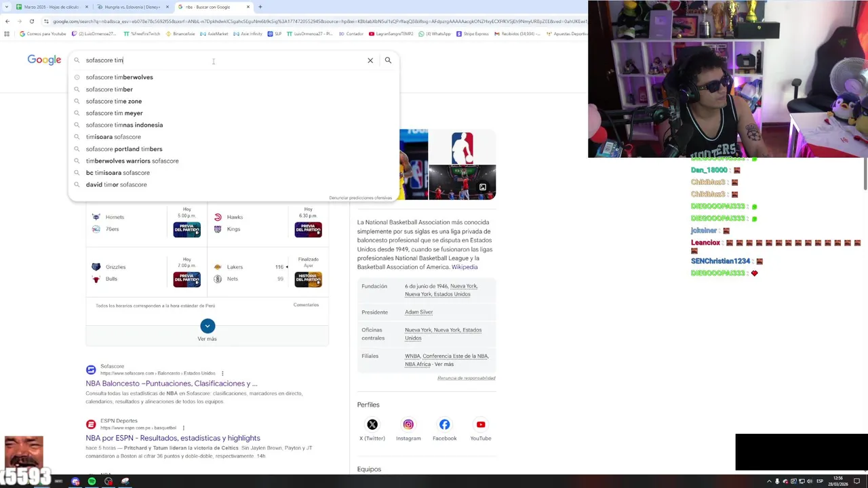Open "Correos para Youtube" bookmark
The image size is (868, 488).
coord(43,34)
